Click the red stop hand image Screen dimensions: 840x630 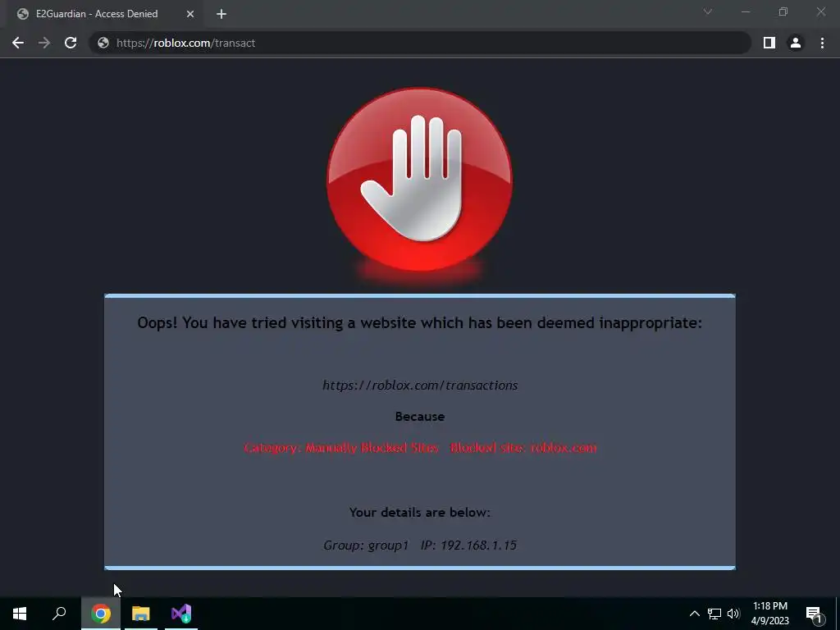[419, 180]
